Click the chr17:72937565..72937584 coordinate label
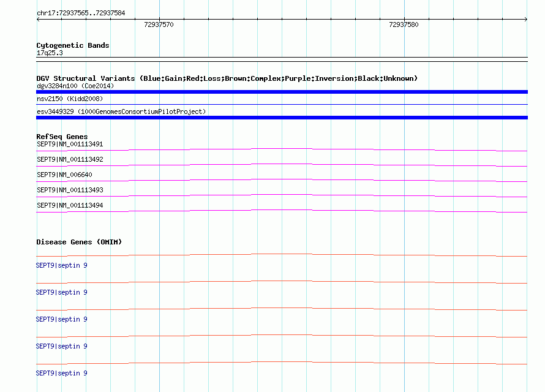Image resolution: width=545 pixels, height=392 pixels. 81,13
